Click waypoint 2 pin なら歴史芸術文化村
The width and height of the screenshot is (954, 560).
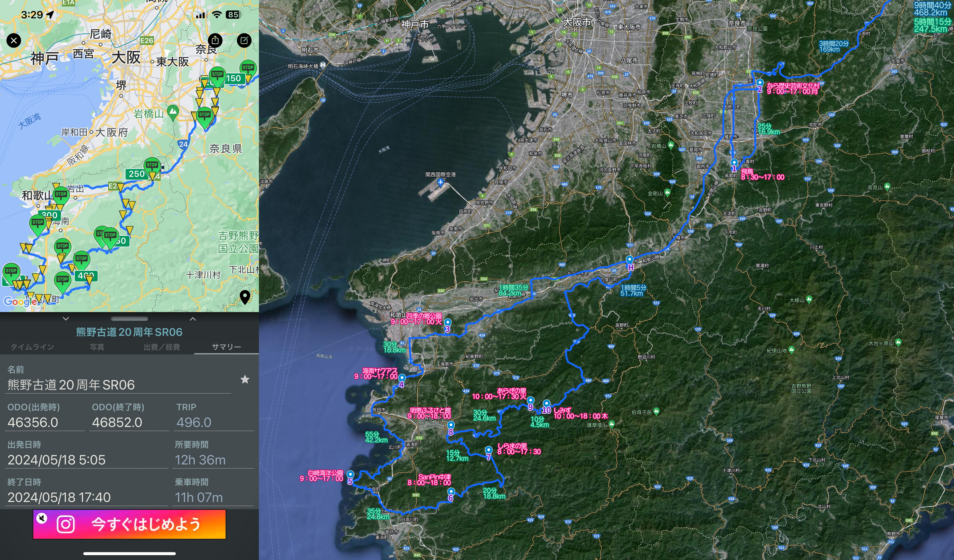coord(760,84)
